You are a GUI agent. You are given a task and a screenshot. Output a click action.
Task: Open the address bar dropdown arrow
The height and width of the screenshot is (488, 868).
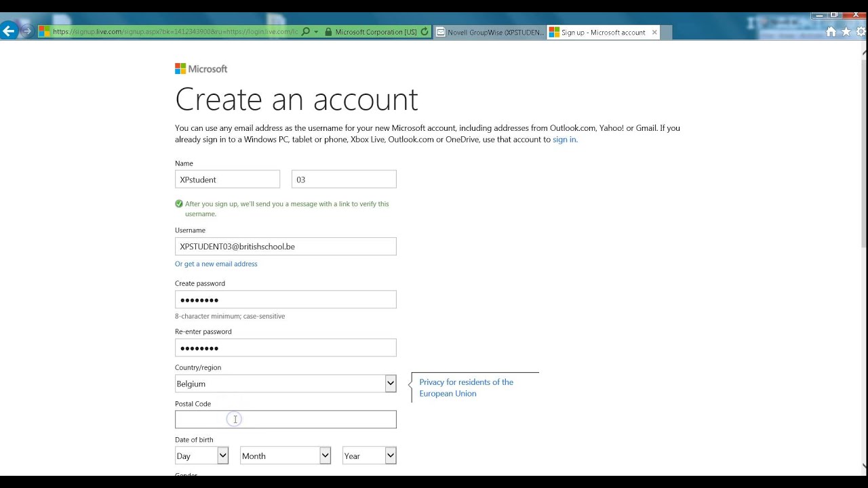(316, 32)
